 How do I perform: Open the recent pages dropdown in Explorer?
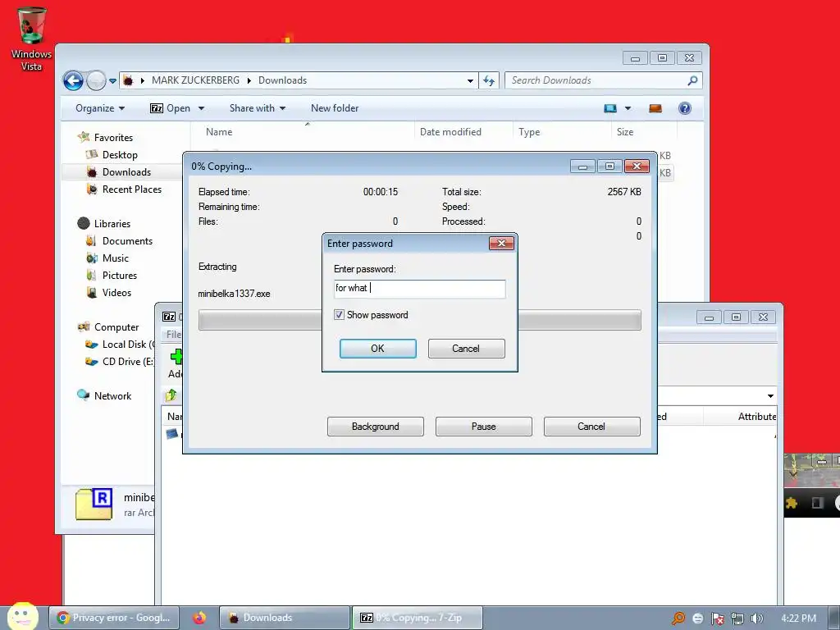[x=112, y=81]
